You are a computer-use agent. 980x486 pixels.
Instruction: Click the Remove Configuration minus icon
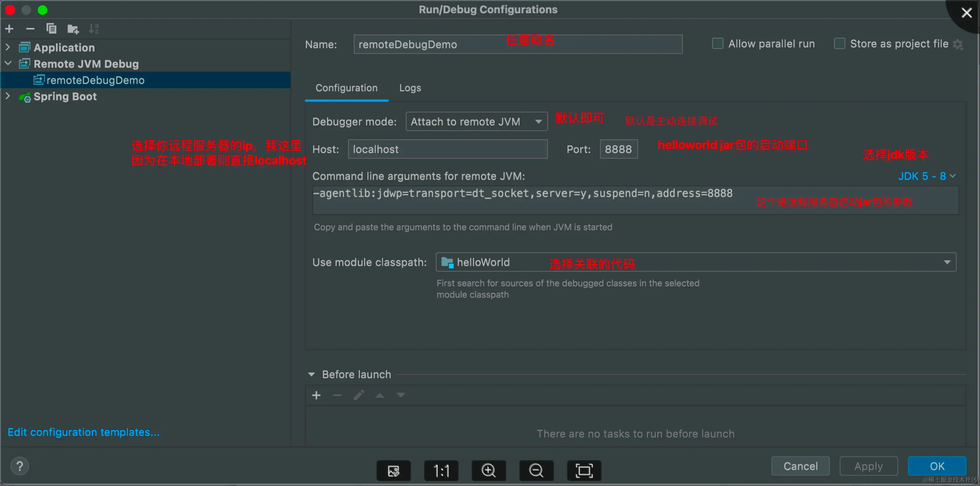click(30, 29)
